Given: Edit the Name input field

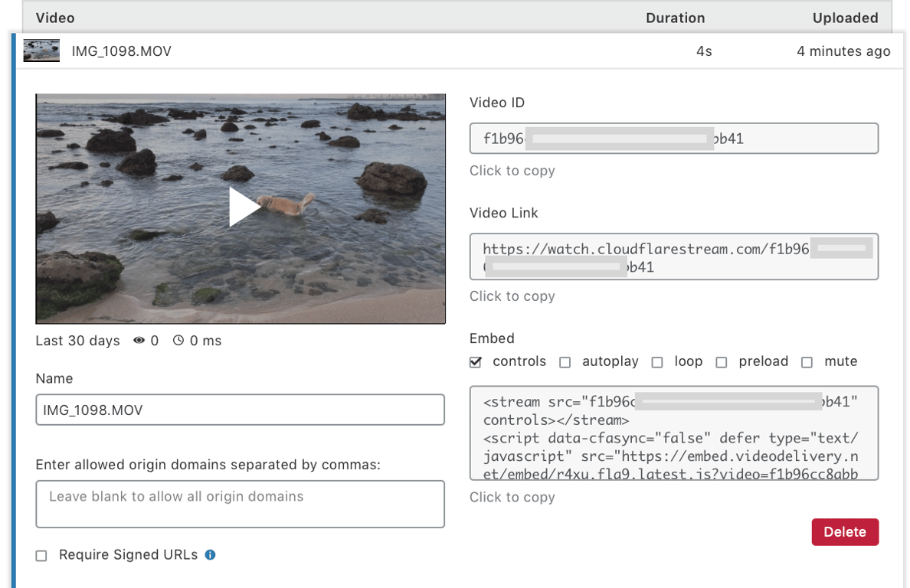Looking at the screenshot, I should (241, 410).
